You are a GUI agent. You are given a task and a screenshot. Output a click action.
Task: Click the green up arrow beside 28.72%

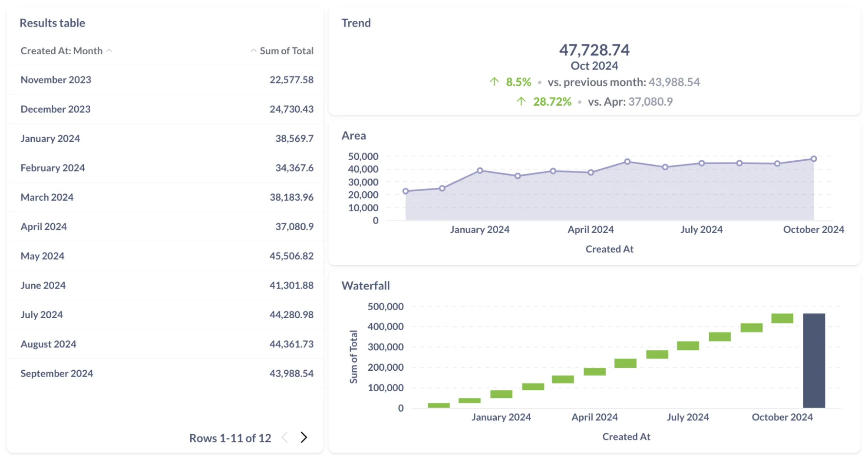pos(521,101)
